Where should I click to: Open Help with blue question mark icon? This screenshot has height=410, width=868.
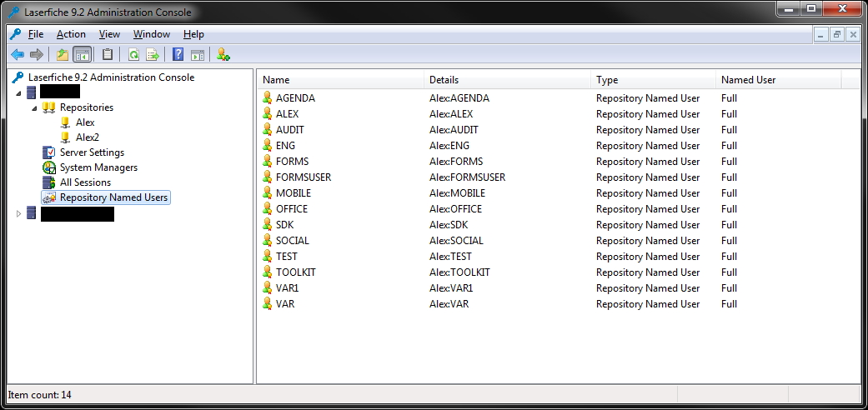pos(178,54)
